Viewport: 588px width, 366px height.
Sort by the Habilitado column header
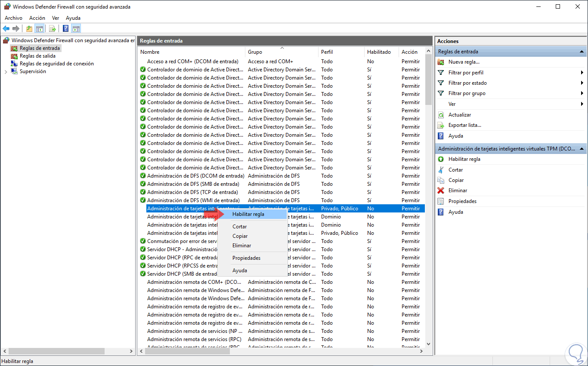[382, 52]
